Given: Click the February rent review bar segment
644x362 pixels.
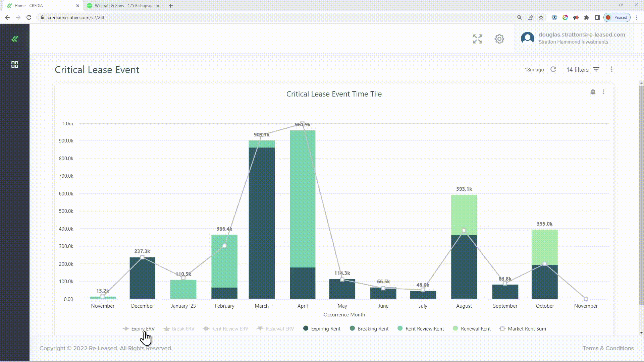Looking at the screenshot, I should point(224,261).
